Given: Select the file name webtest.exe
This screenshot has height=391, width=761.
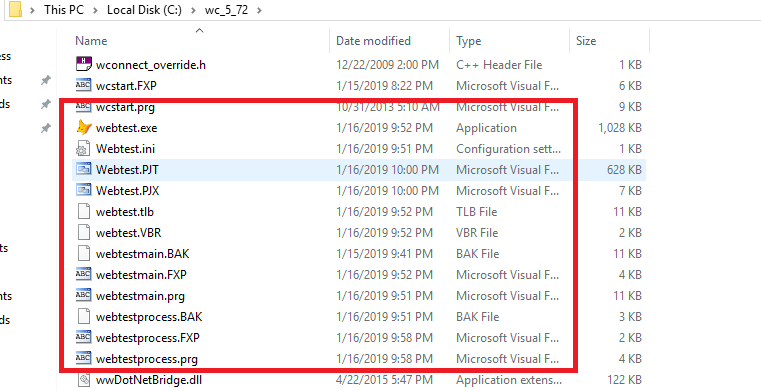Looking at the screenshot, I should [127, 128].
